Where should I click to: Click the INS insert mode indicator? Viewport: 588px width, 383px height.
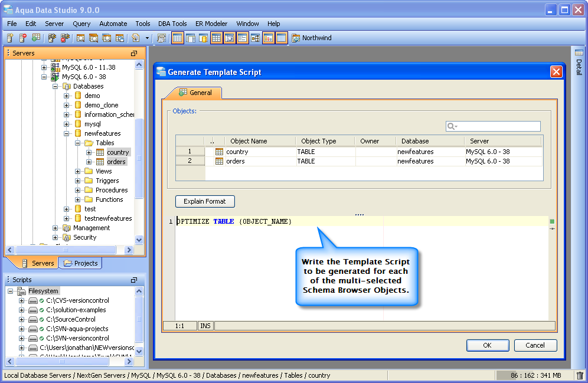pyautogui.click(x=205, y=326)
